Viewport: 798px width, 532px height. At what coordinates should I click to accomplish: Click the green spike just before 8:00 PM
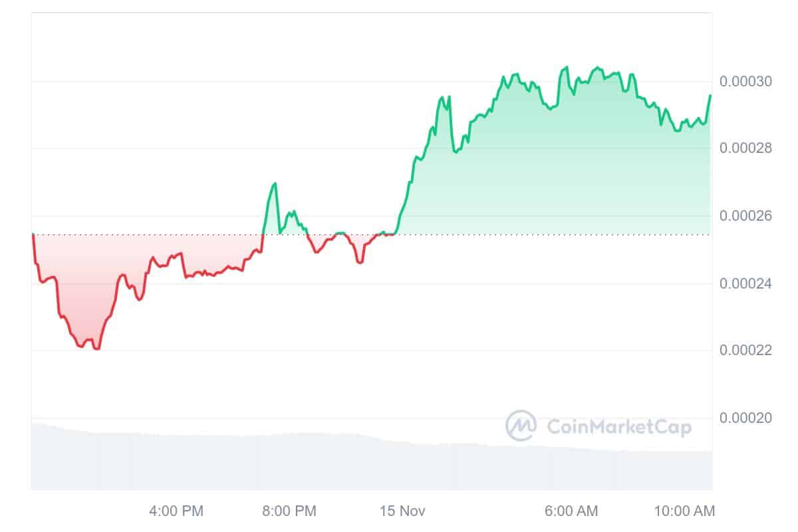click(x=275, y=184)
